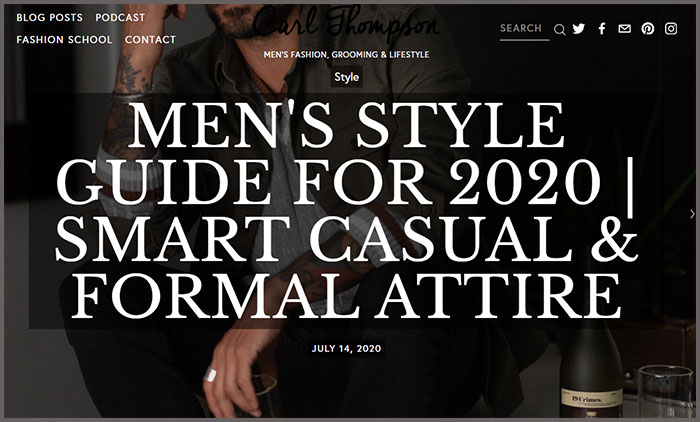Screen dimensions: 700x422
Task: Advance slider with right chevron arrow
Action: click(x=692, y=214)
